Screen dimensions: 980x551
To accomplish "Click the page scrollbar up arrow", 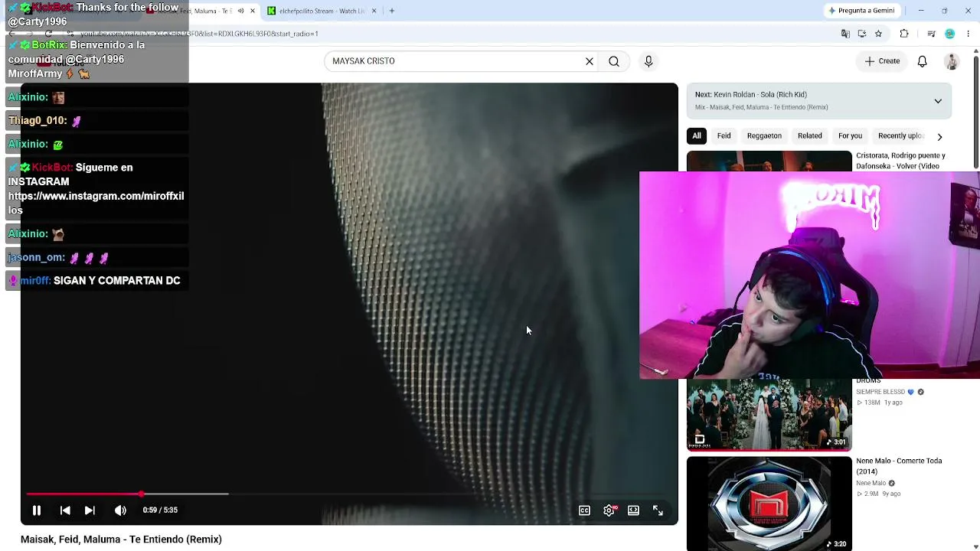I will click(x=975, y=51).
